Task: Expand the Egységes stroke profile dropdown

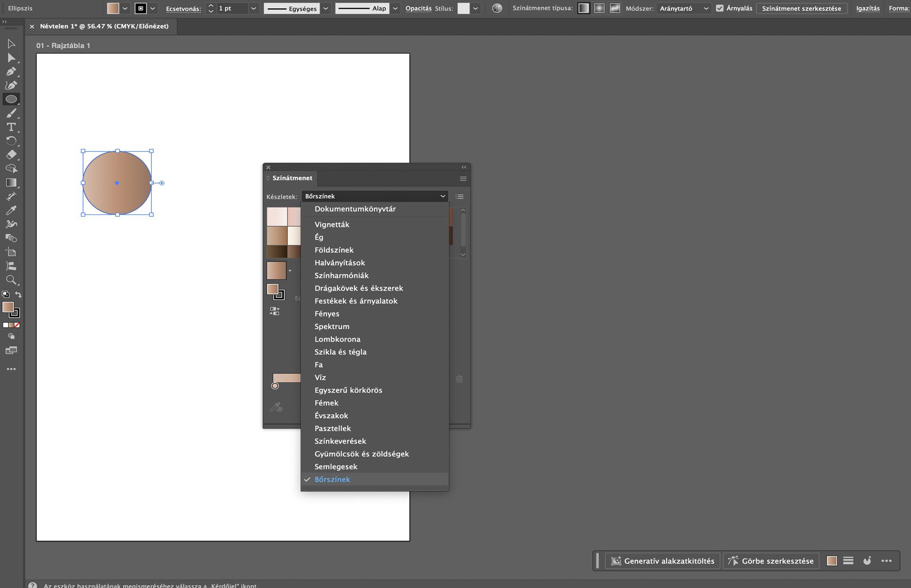Action: click(x=325, y=8)
